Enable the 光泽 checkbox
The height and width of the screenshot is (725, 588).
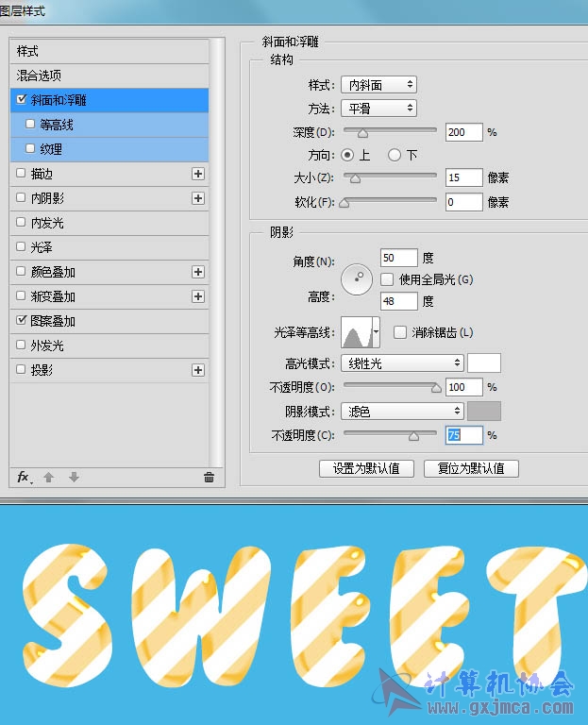(21, 246)
